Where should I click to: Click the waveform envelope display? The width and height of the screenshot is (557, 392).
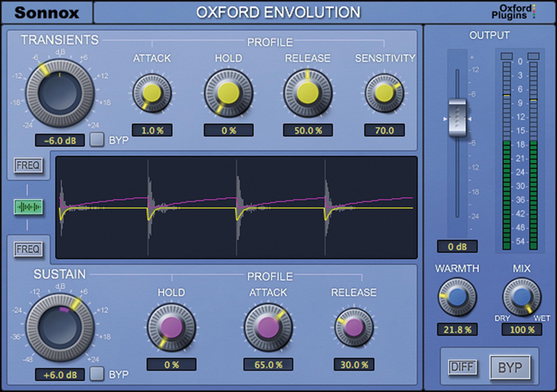[237, 208]
